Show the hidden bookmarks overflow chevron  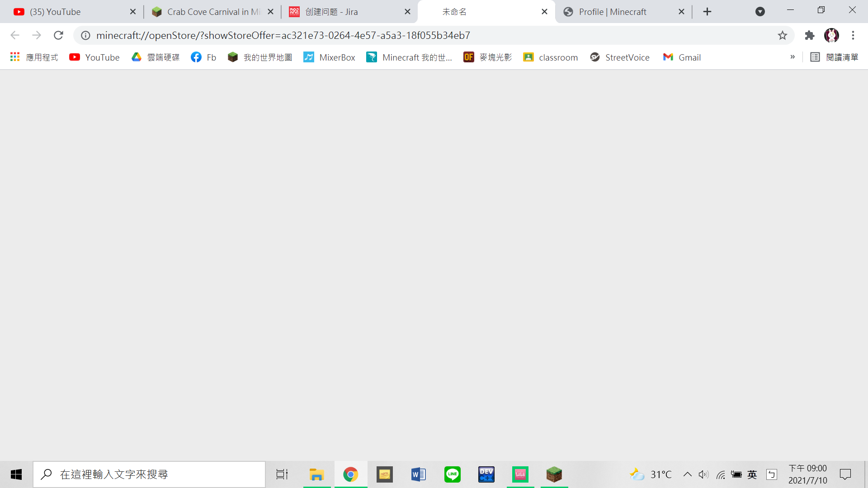pos(793,57)
